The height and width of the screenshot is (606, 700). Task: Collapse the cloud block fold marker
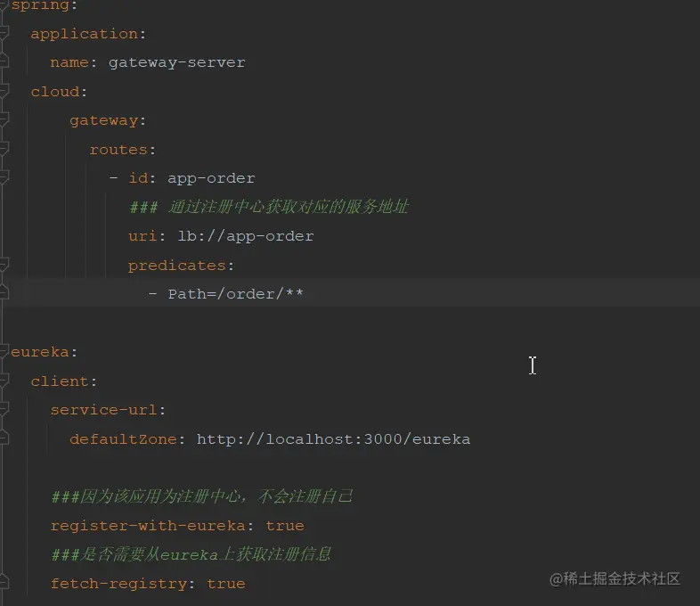coord(4,91)
